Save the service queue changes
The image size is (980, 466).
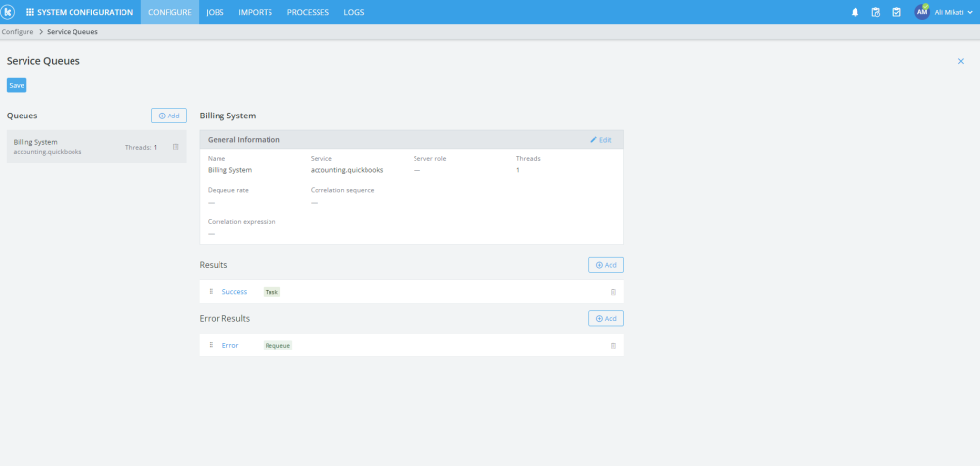[17, 85]
